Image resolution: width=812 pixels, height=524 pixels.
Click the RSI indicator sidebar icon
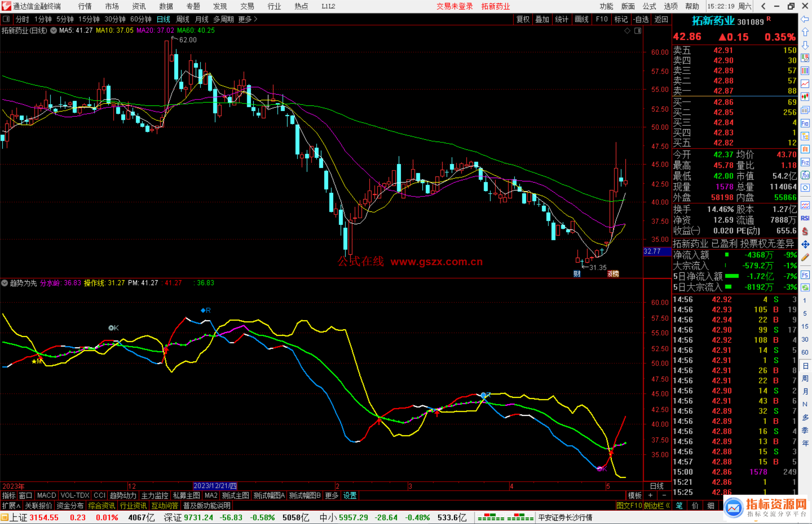pos(805,218)
